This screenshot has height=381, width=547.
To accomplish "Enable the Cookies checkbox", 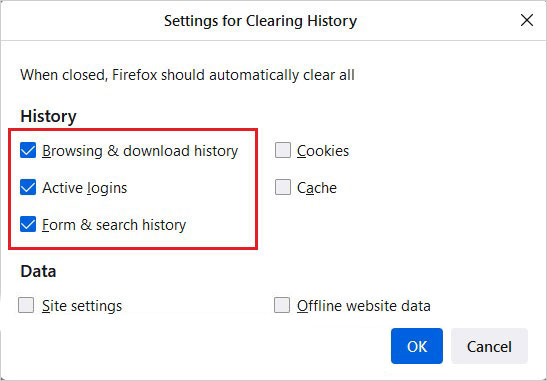I will (283, 150).
